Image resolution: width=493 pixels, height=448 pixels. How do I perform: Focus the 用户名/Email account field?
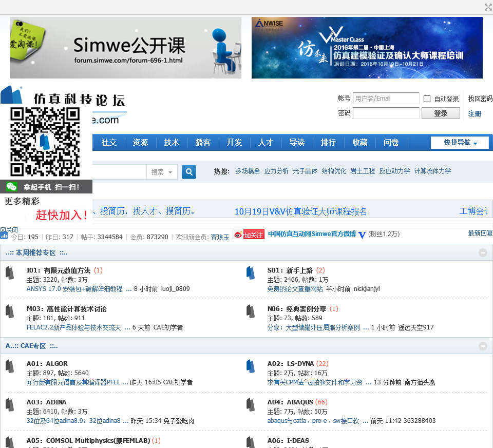[386, 99]
